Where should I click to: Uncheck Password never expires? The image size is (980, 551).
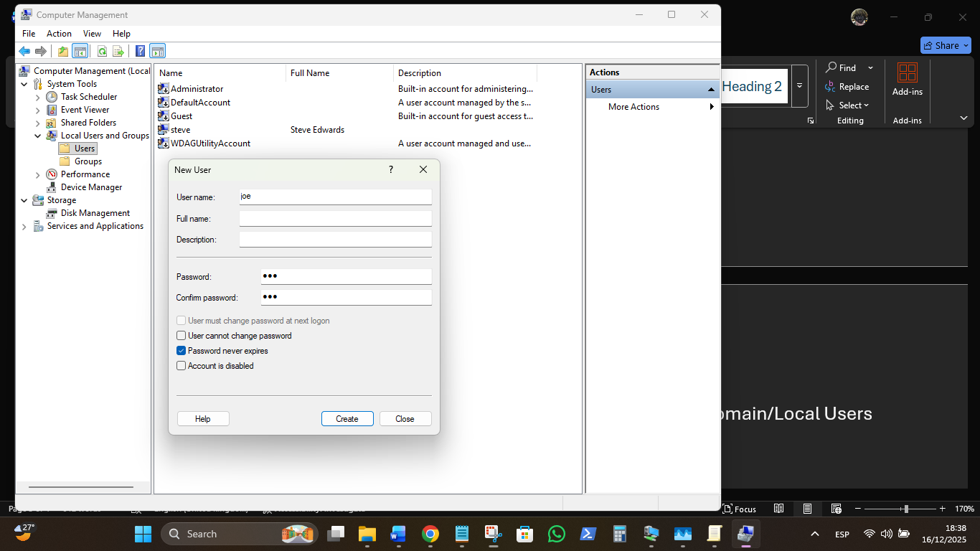[182, 351]
